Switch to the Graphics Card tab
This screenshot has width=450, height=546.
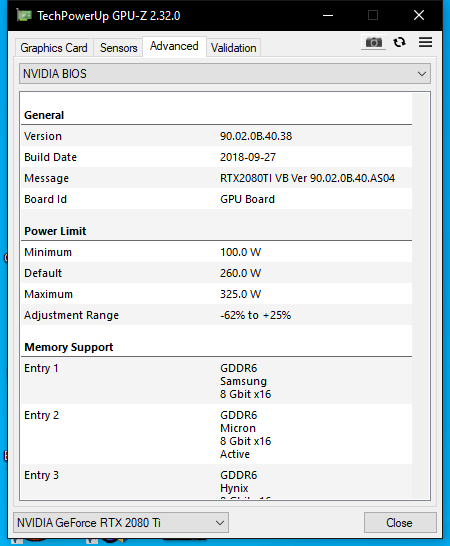(x=54, y=48)
